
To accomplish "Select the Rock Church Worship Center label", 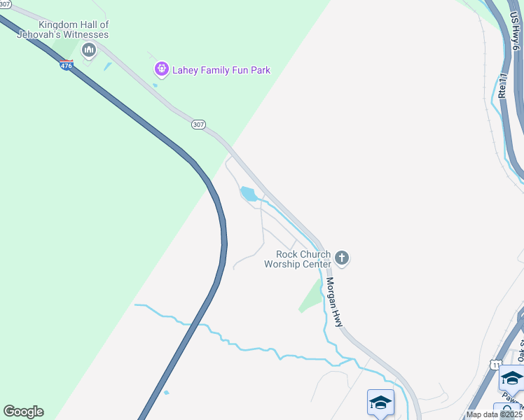I will [x=298, y=259].
